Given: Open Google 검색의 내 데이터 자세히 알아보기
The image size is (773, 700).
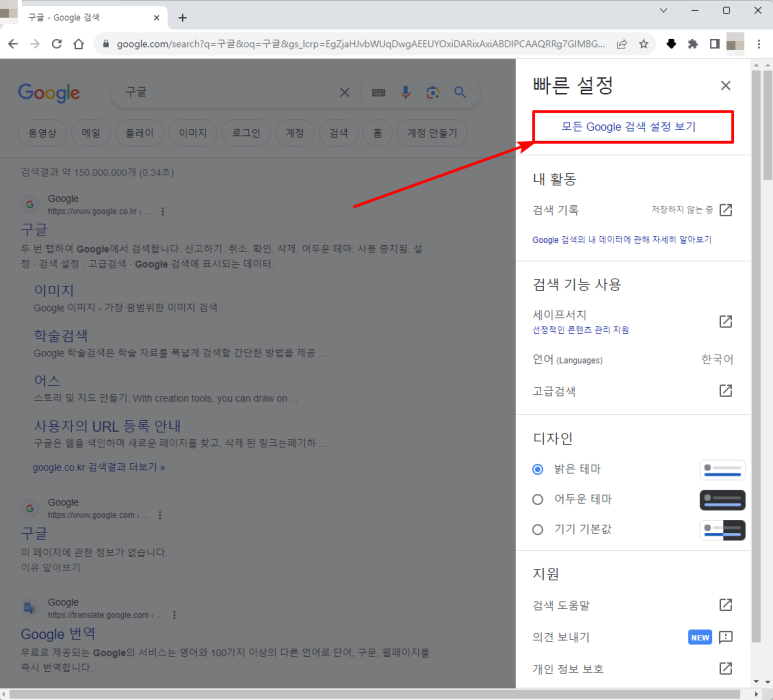Looking at the screenshot, I should pos(622,240).
